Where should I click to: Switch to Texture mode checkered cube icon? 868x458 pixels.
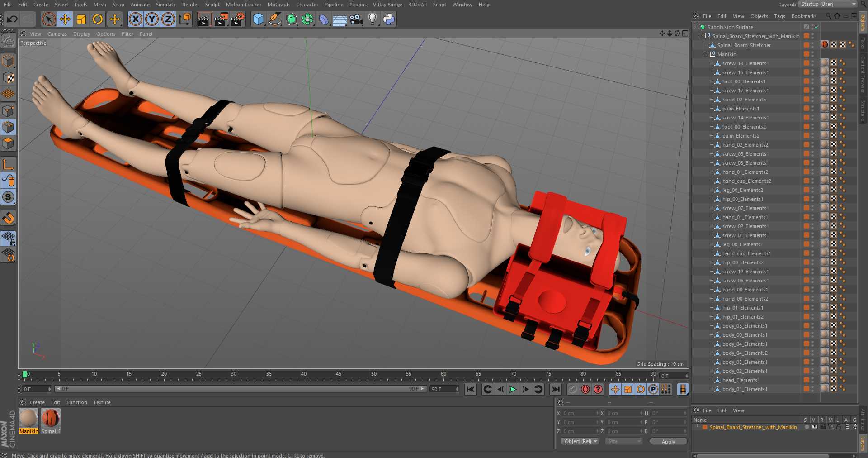pyautogui.click(x=8, y=78)
